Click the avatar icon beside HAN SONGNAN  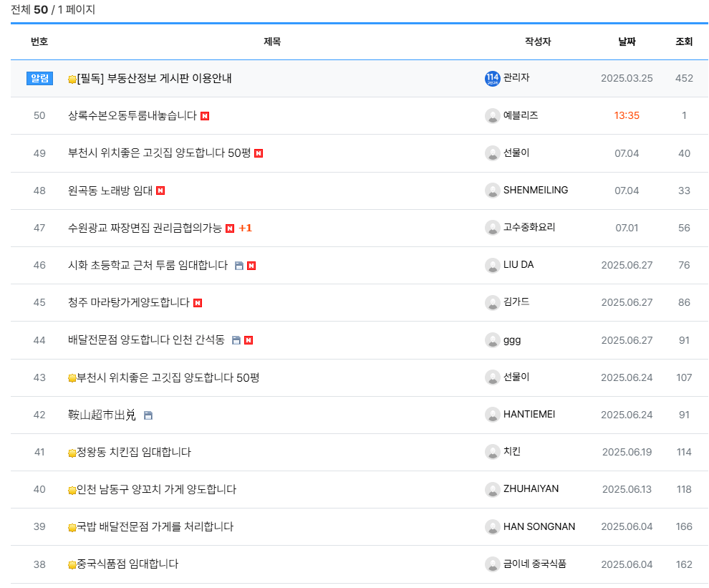[492, 526]
